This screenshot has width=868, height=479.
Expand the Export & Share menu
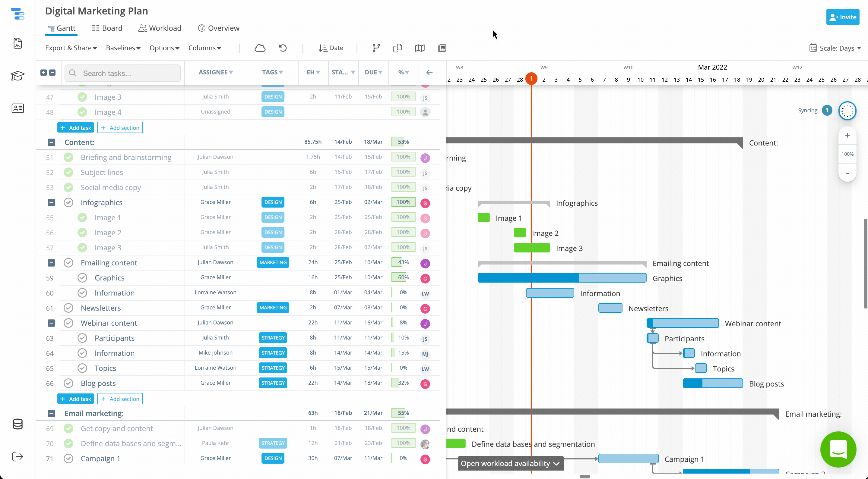pyautogui.click(x=71, y=48)
